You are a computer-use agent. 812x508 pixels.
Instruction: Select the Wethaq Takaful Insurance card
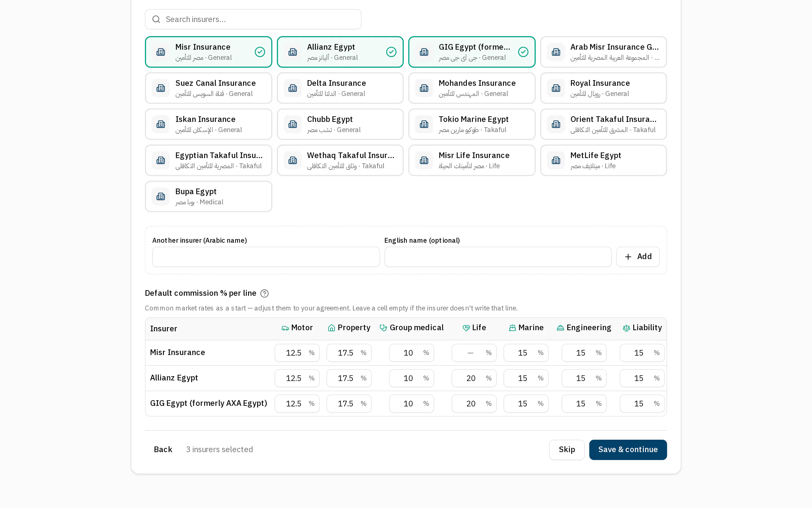click(x=340, y=160)
